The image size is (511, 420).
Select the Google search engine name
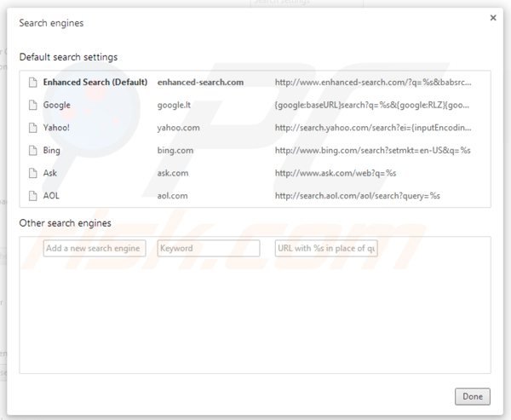[57, 105]
